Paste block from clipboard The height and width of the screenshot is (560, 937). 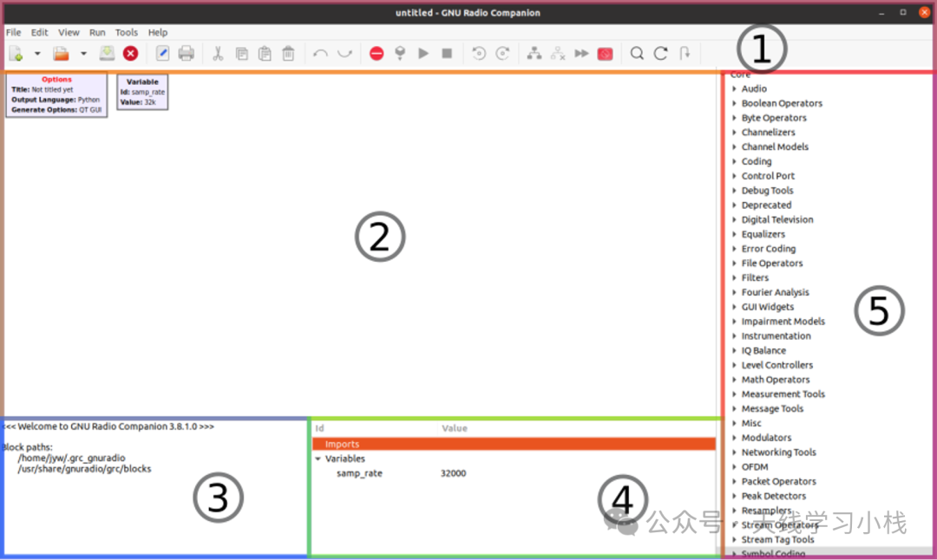[x=265, y=54]
